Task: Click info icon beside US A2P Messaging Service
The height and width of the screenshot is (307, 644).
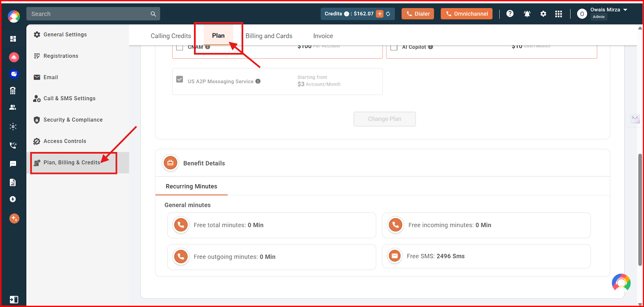Action: point(258,81)
